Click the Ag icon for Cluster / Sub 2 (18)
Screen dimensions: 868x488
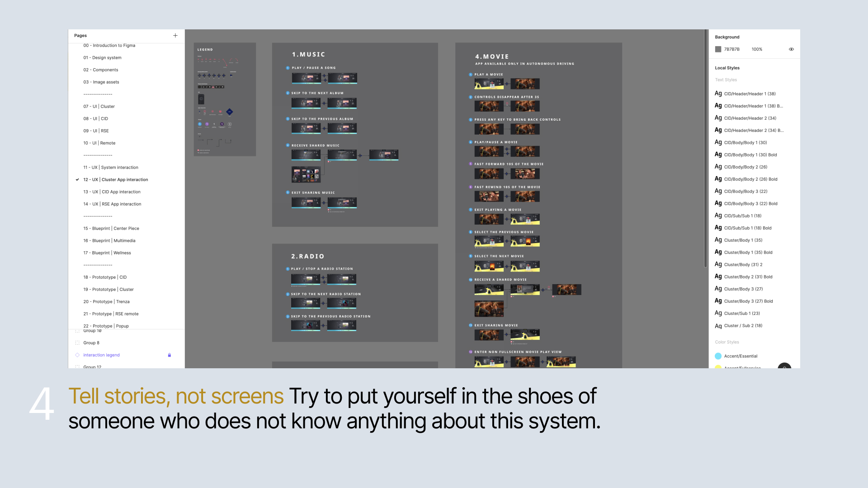pos(718,326)
